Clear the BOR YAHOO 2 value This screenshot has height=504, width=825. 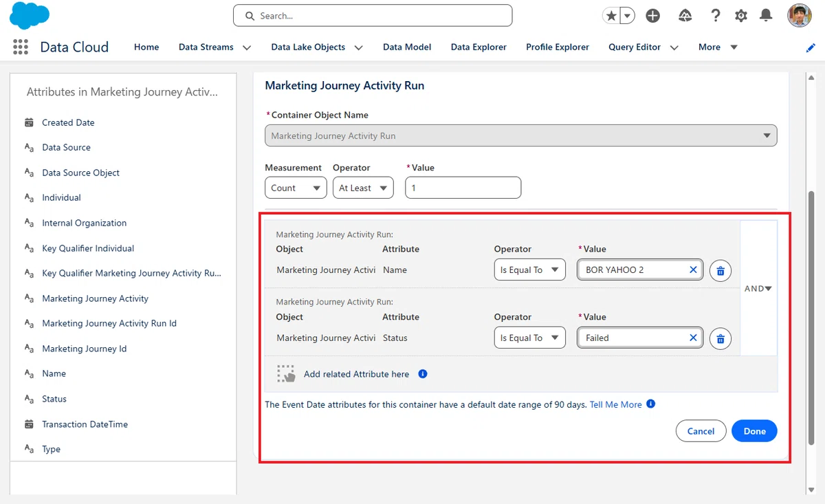(693, 270)
